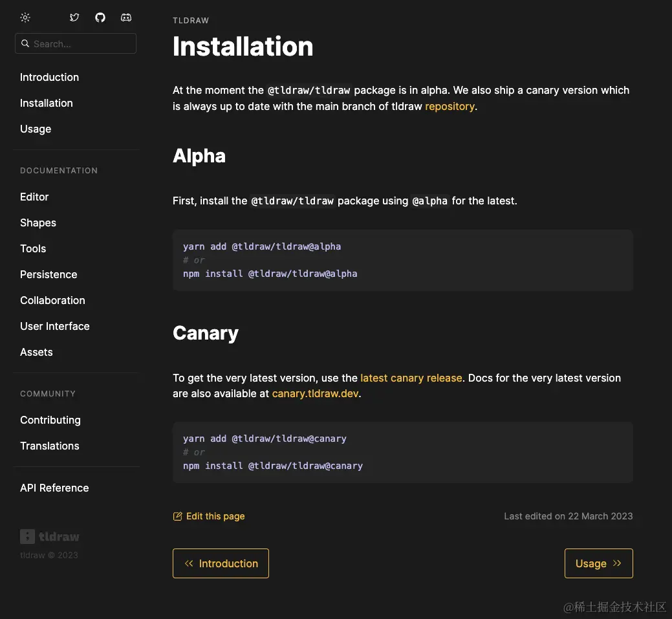Click the magnifier icon in search box
The width and height of the screenshot is (672, 619).
[x=25, y=43]
